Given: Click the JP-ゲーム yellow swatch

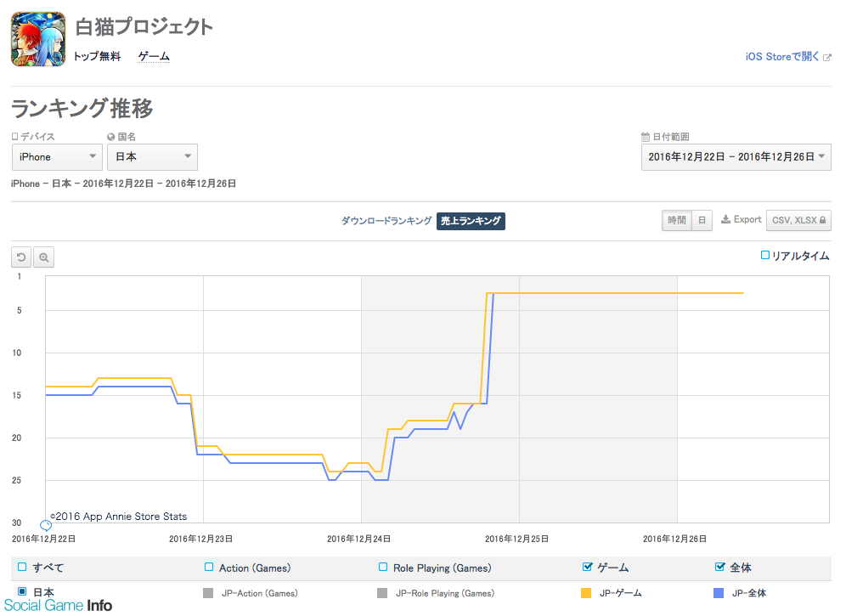Looking at the screenshot, I should pos(586,593).
